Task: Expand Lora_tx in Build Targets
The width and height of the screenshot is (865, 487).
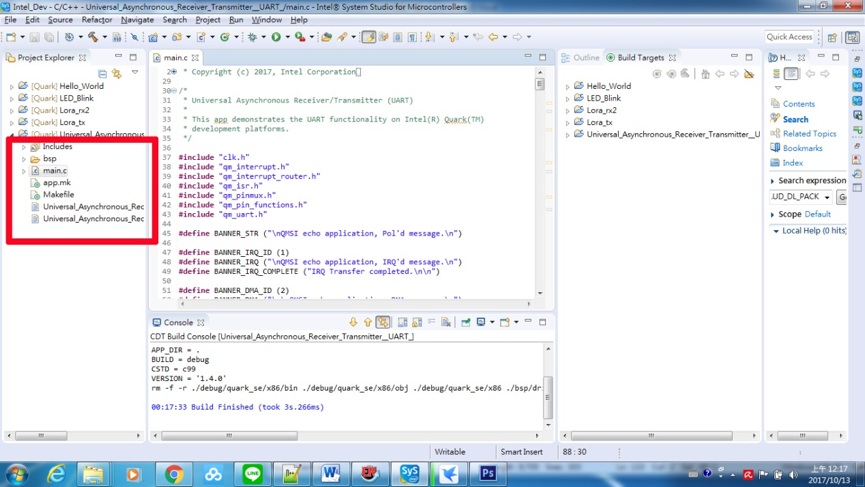Action: [568, 123]
